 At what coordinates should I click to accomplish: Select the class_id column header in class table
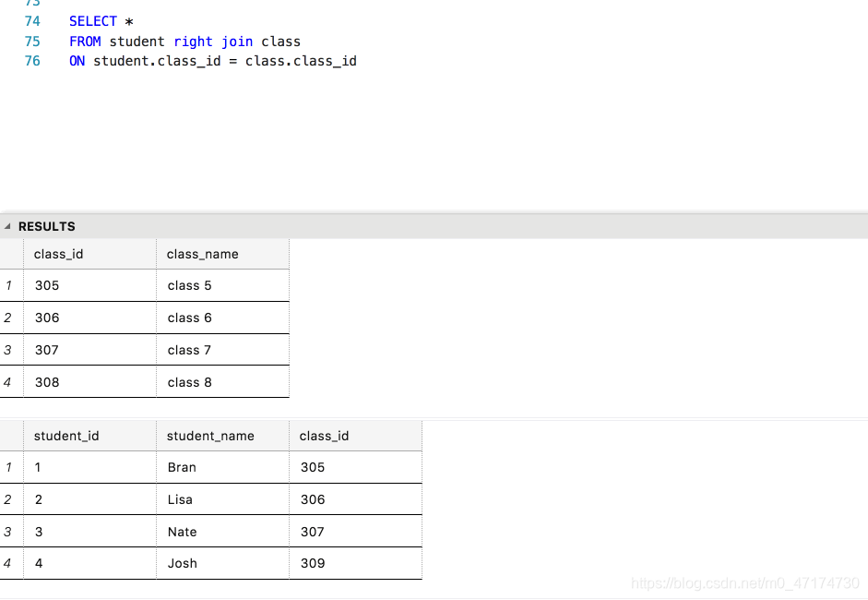pos(90,254)
